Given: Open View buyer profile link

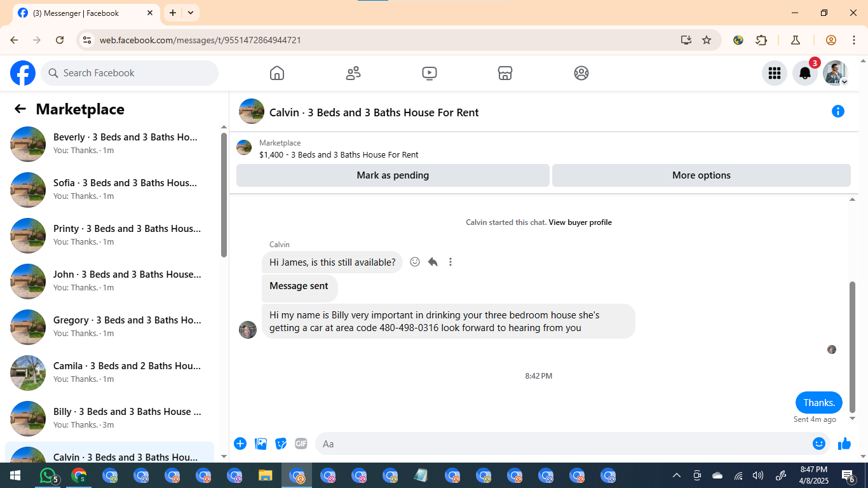Looking at the screenshot, I should [580, 222].
